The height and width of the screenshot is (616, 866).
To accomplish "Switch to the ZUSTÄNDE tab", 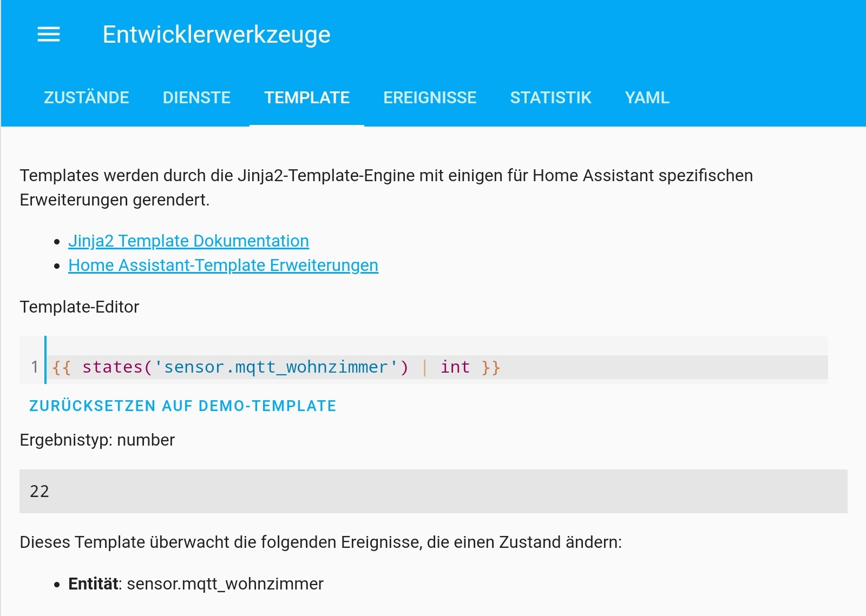I will 86,98.
